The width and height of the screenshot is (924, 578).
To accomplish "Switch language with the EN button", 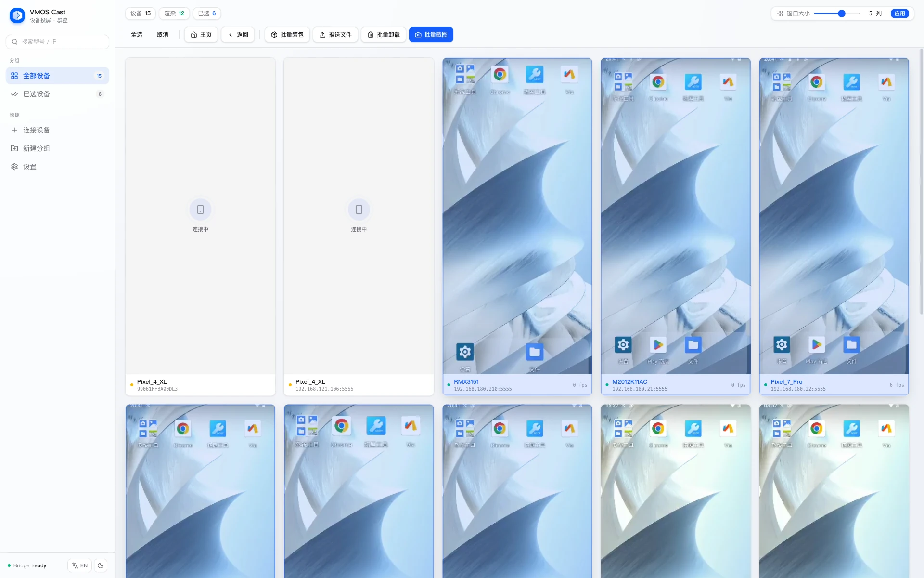I will coord(80,565).
